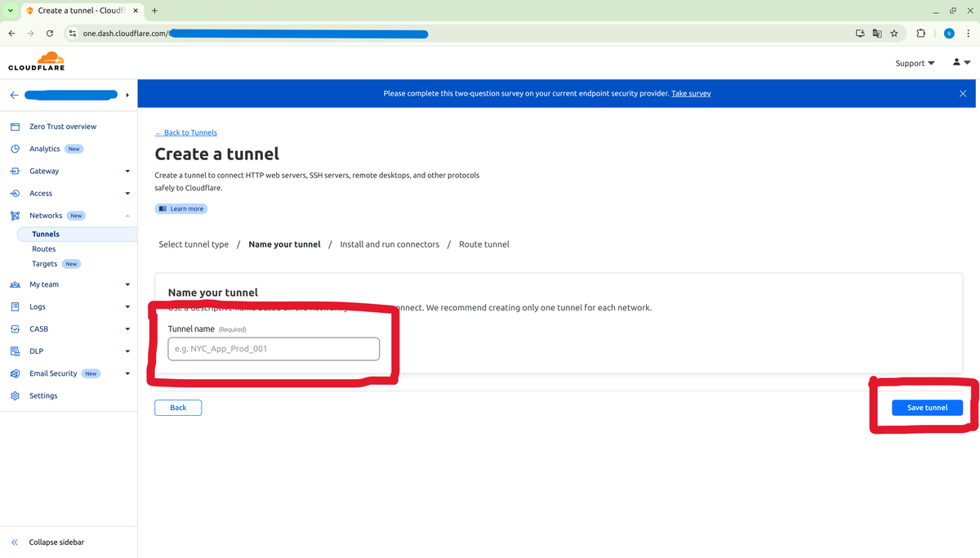Click the Collapse sidebar label
980x558 pixels.
[56, 542]
